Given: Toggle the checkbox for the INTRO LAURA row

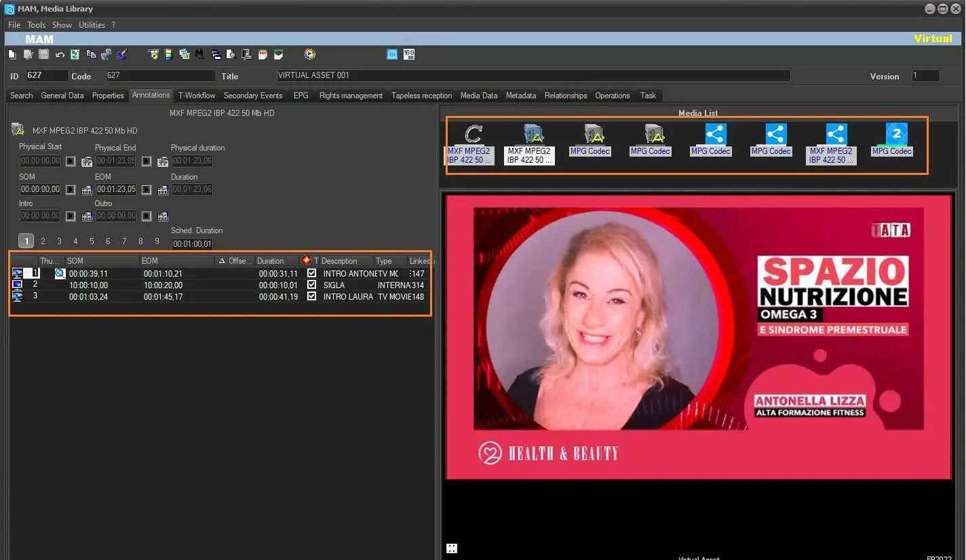Looking at the screenshot, I should (x=311, y=297).
